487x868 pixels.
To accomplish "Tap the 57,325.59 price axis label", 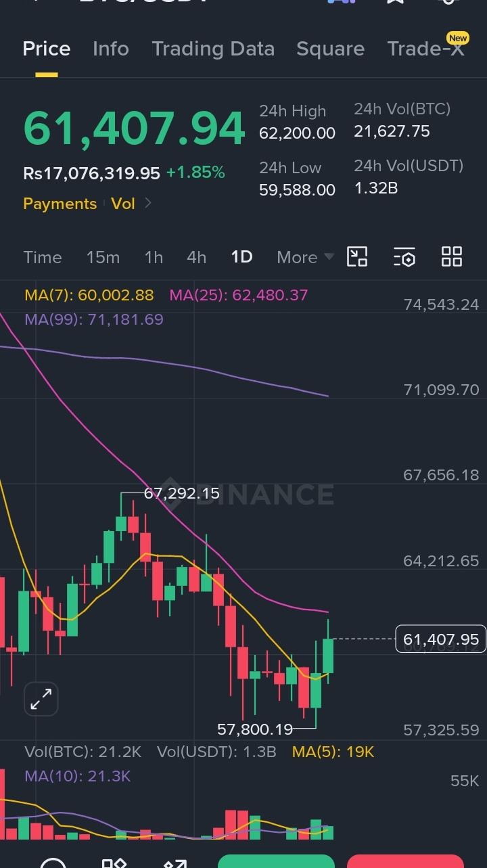I will (441, 730).
